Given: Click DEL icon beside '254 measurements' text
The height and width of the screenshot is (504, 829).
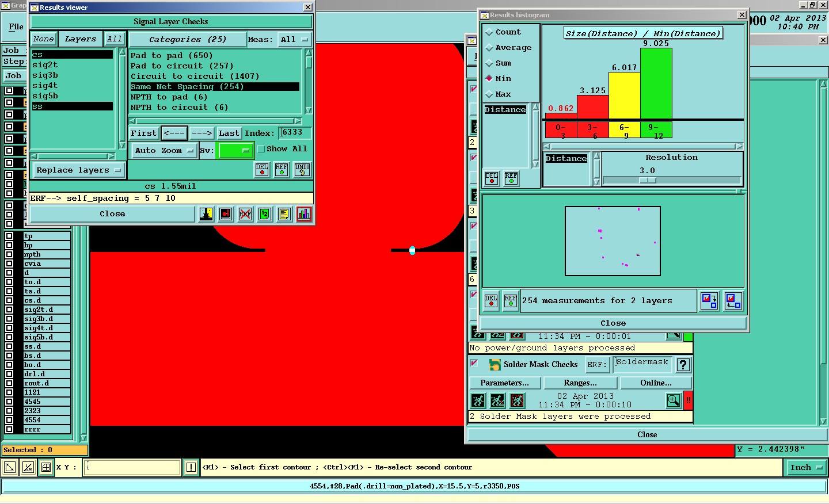Looking at the screenshot, I should click(x=491, y=301).
